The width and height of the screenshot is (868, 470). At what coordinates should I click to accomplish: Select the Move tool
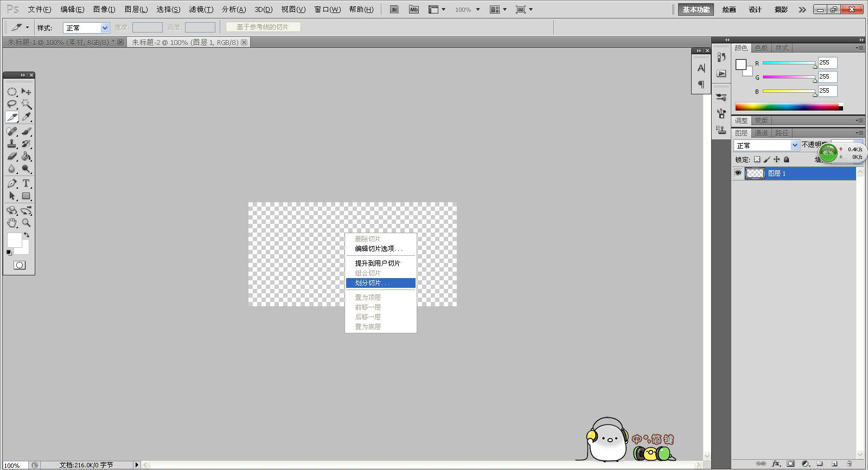coord(26,92)
